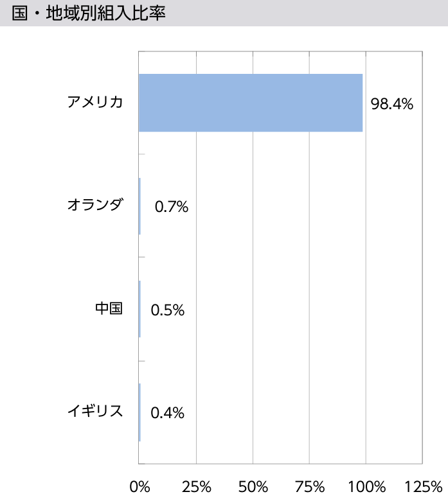Click the 98.4% value label
448x501 pixels.
(x=391, y=103)
